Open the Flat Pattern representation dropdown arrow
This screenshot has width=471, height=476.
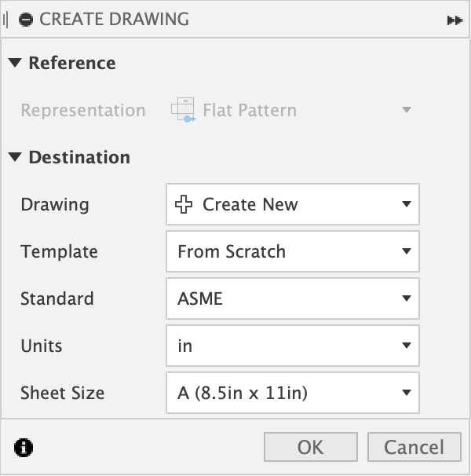coord(406,111)
